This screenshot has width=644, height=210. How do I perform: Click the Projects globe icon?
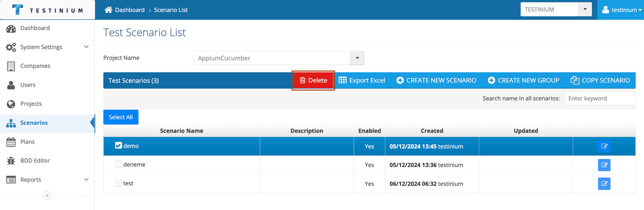(11, 104)
